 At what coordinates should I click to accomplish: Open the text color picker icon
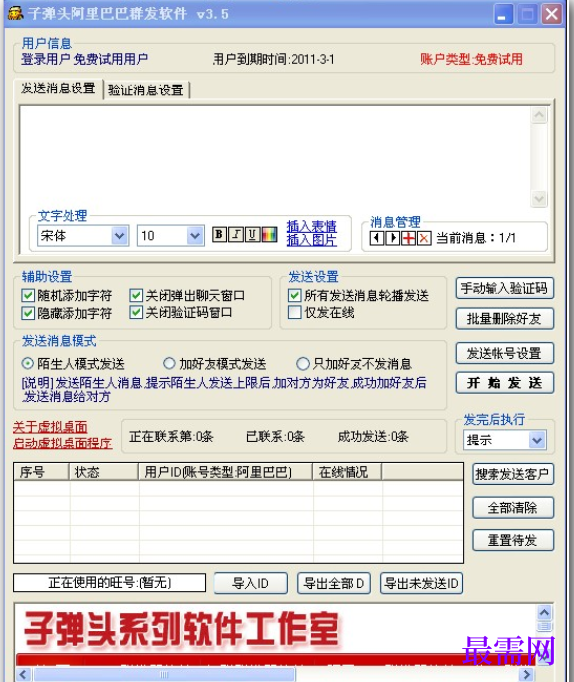coord(269,235)
